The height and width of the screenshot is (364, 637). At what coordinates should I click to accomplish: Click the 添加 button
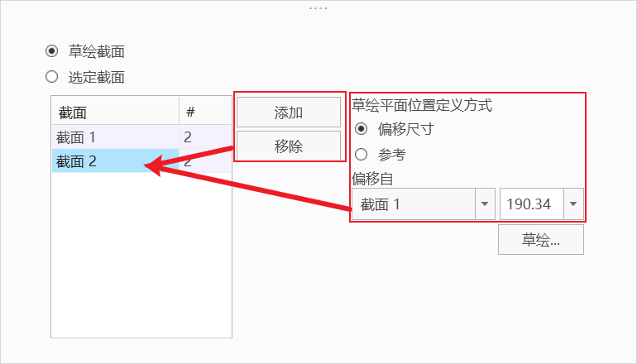[x=289, y=113]
